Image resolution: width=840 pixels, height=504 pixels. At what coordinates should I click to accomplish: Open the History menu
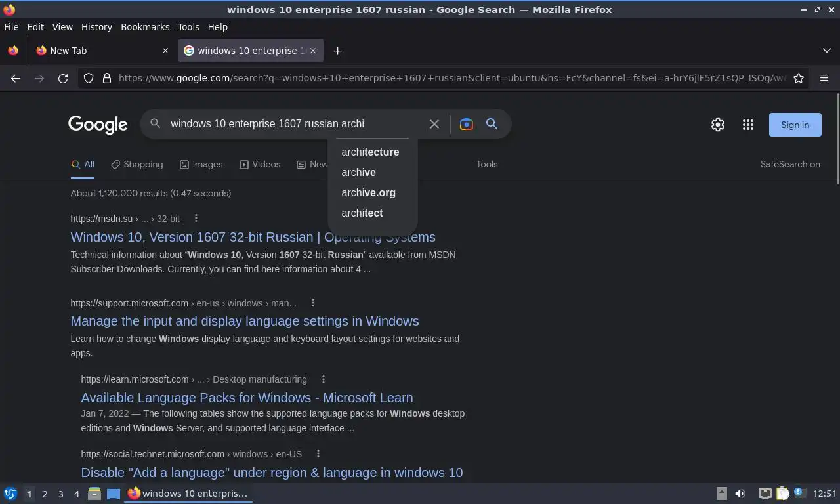[x=96, y=27]
